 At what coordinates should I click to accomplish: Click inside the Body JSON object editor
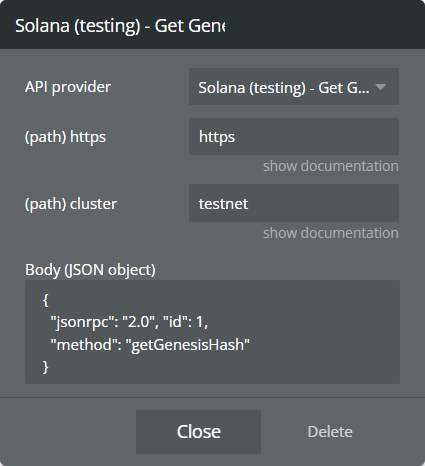click(x=212, y=332)
